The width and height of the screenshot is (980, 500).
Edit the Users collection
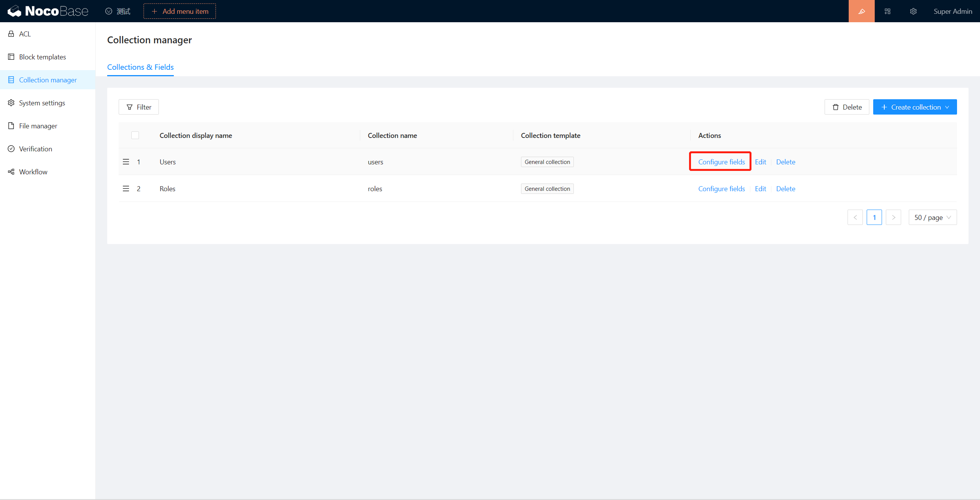pos(760,162)
